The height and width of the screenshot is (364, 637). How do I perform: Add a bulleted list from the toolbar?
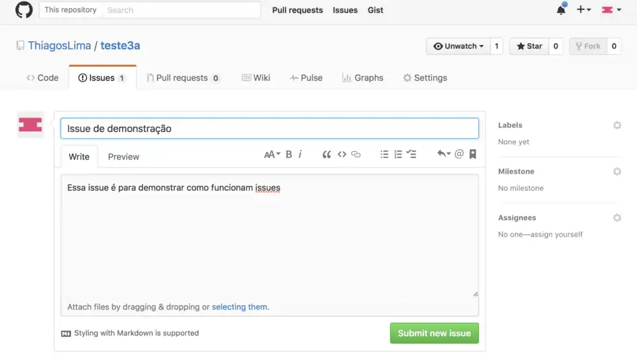[x=384, y=154]
